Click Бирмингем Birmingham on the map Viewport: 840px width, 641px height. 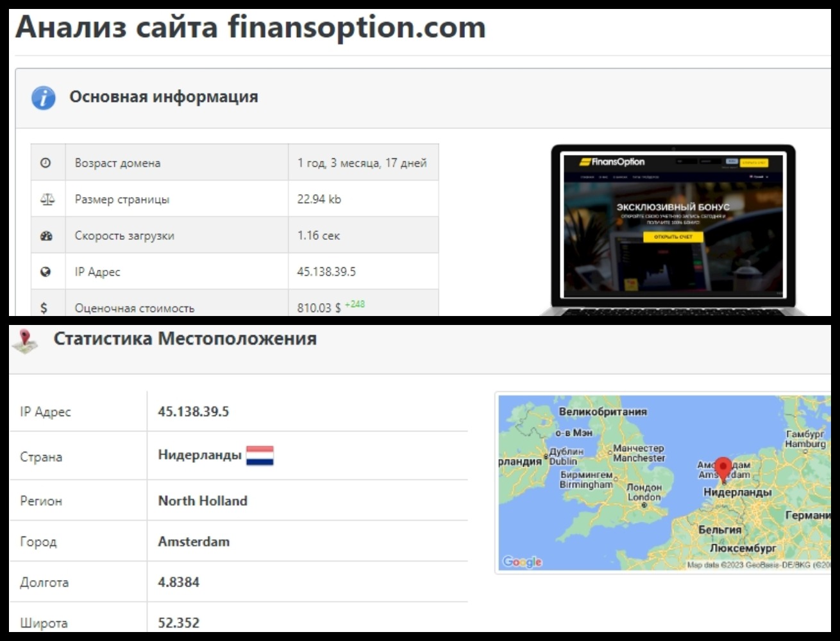587,480
